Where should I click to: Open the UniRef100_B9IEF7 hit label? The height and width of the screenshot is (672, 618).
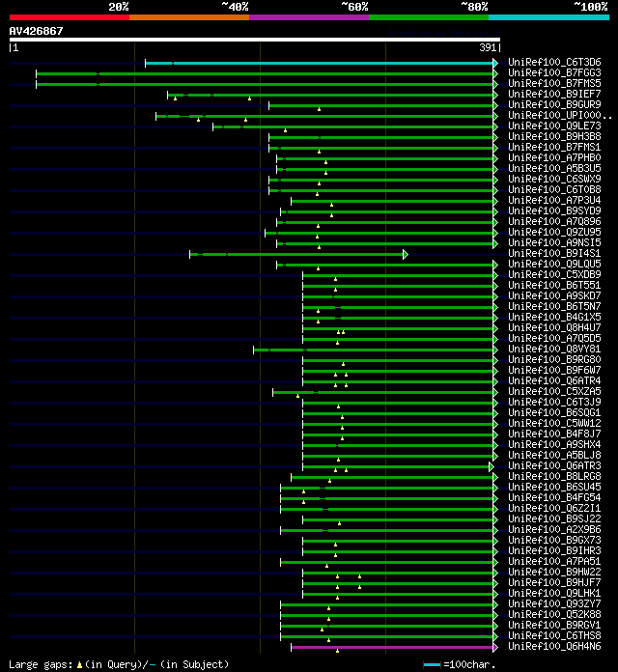click(554, 94)
